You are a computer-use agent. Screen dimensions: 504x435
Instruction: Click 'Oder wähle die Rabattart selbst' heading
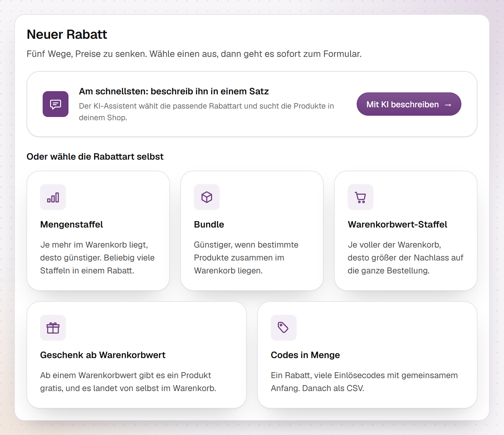95,156
